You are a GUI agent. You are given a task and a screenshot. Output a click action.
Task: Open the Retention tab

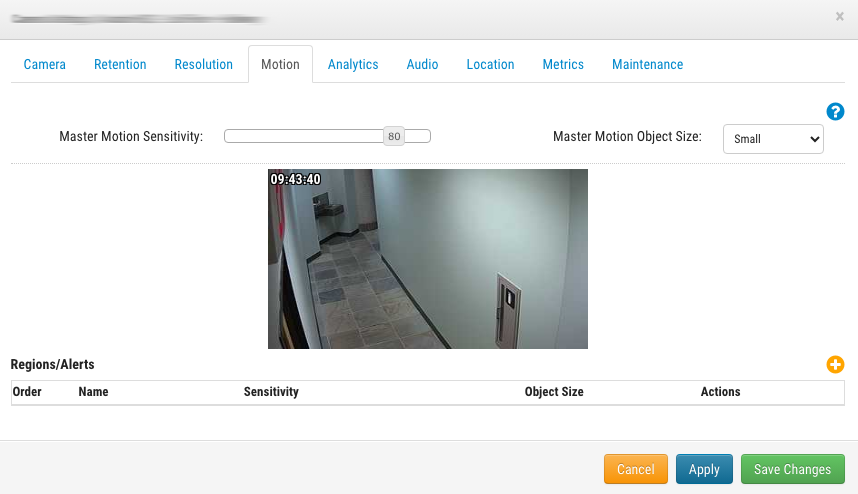pyautogui.click(x=120, y=64)
